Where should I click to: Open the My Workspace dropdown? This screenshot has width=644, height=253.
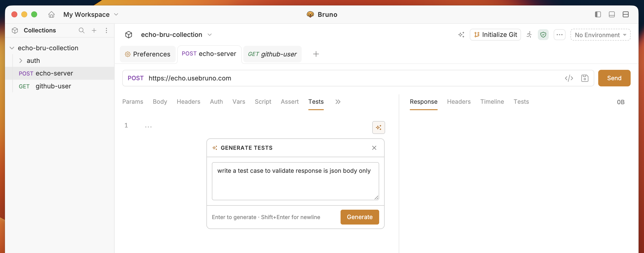pyautogui.click(x=91, y=15)
